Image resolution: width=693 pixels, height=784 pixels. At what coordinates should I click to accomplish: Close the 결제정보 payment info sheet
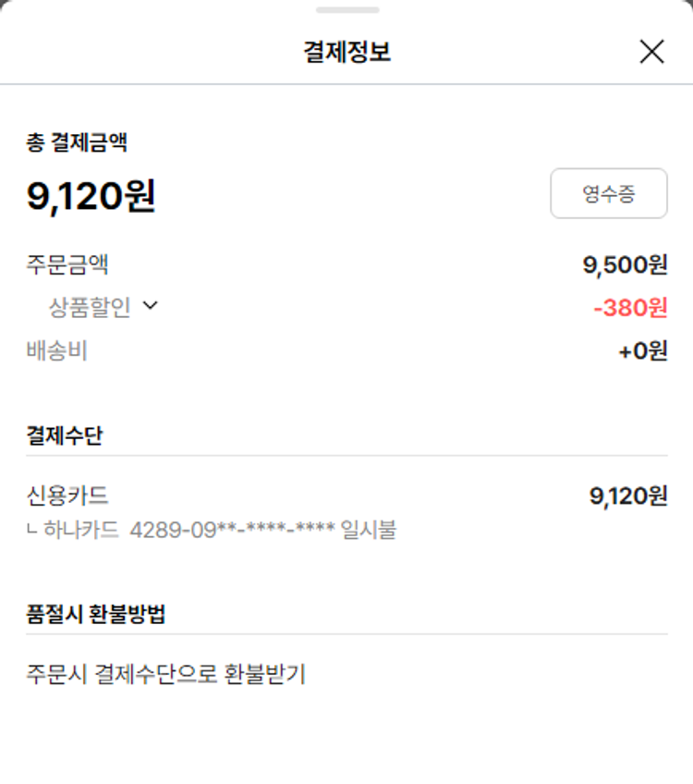click(651, 52)
